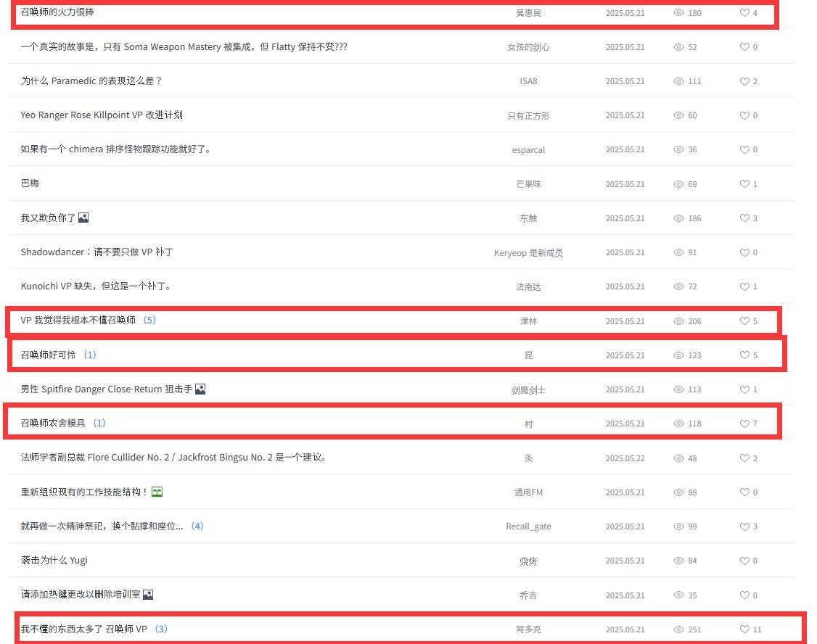Click author '烧烤'
Image resolution: width=817 pixels, height=644 pixels.
tap(528, 561)
